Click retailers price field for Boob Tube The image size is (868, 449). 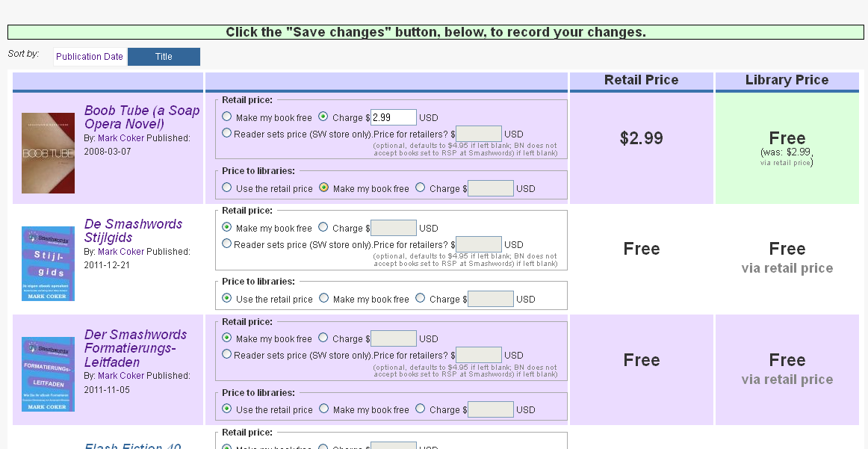(479, 134)
